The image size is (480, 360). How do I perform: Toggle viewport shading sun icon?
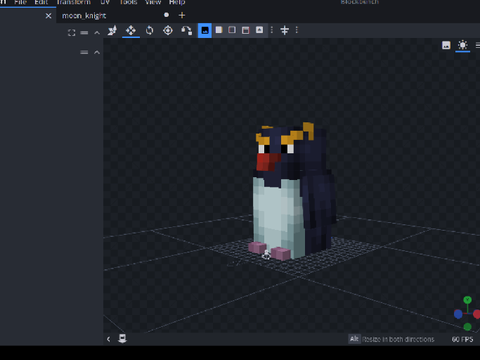463,45
